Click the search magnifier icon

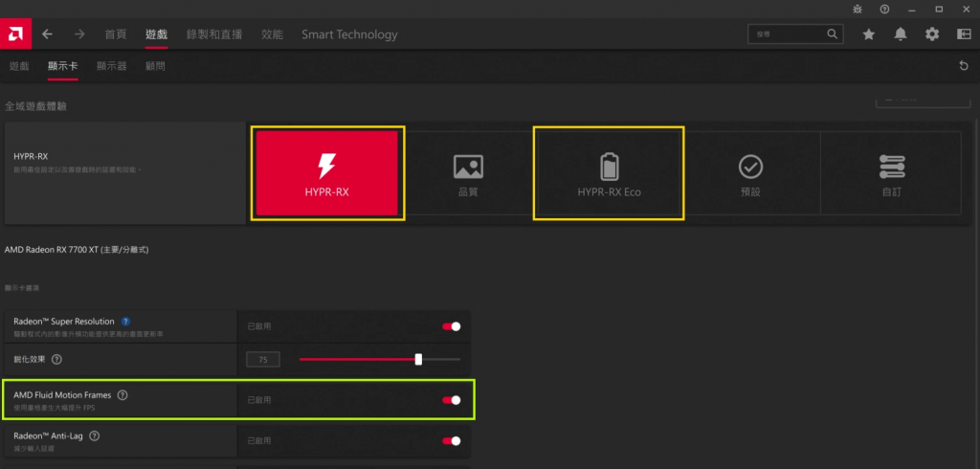click(x=832, y=34)
